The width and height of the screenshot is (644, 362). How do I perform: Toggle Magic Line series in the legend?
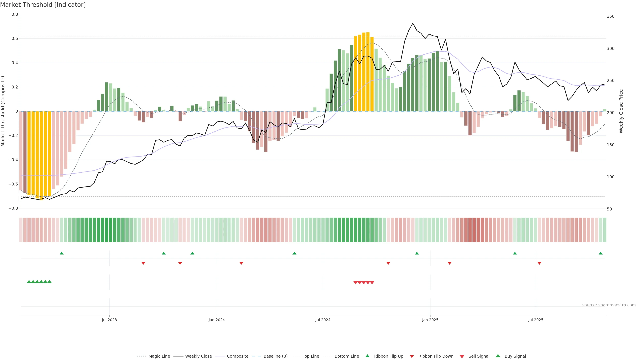(159, 356)
